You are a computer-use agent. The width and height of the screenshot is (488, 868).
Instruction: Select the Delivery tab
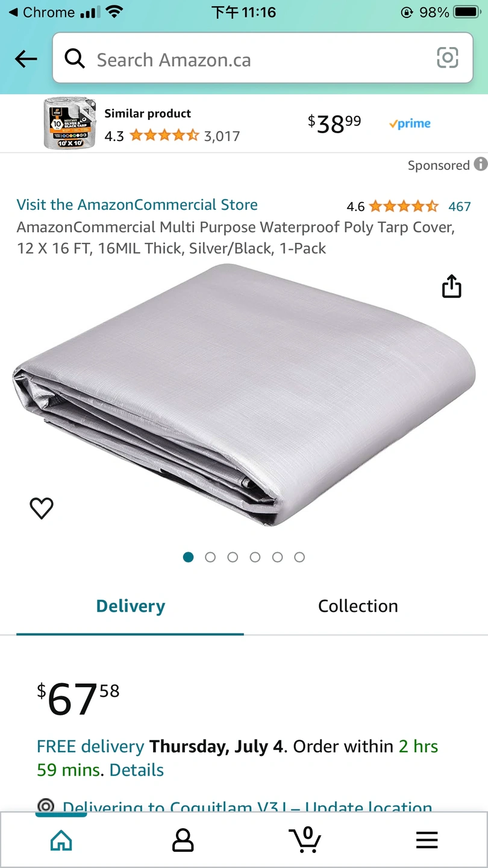click(x=130, y=606)
